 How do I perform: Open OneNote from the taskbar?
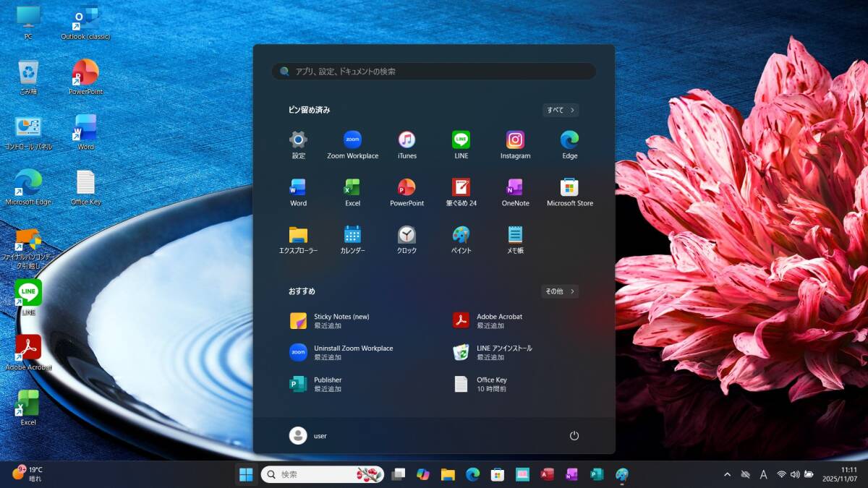572,474
